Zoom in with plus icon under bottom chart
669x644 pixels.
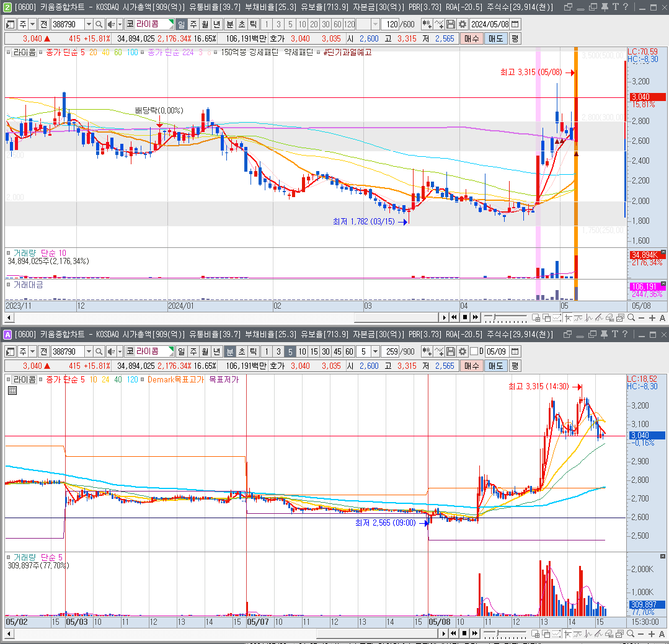[x=652, y=634]
